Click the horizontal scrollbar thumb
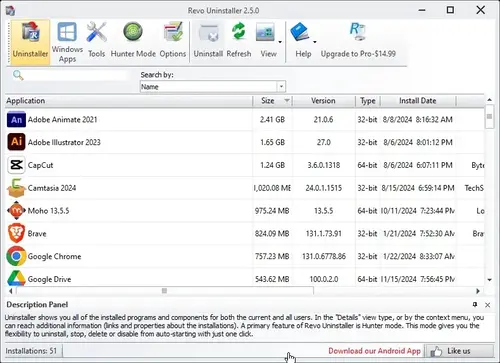Image resolution: width=500 pixels, height=363 pixels. pyautogui.click(x=165, y=291)
